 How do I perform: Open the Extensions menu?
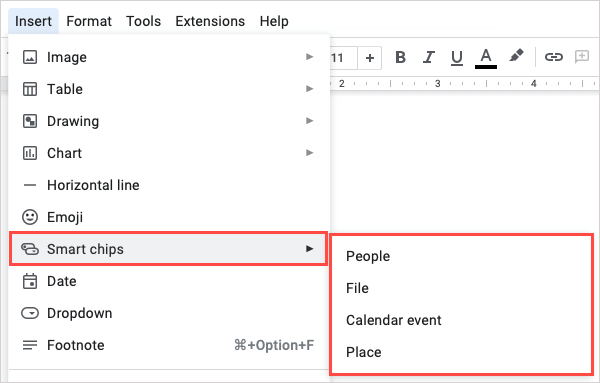[210, 21]
